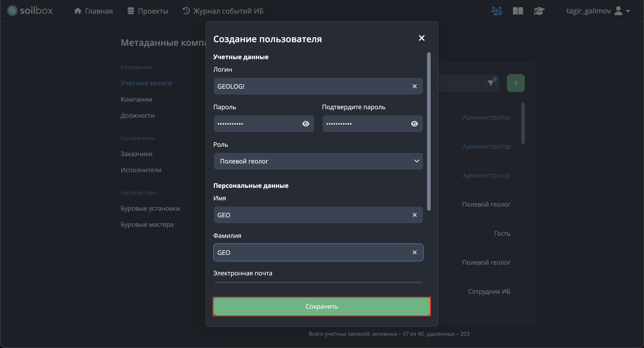Close the Создание пользователя dialog
644x348 pixels.
pyautogui.click(x=422, y=38)
